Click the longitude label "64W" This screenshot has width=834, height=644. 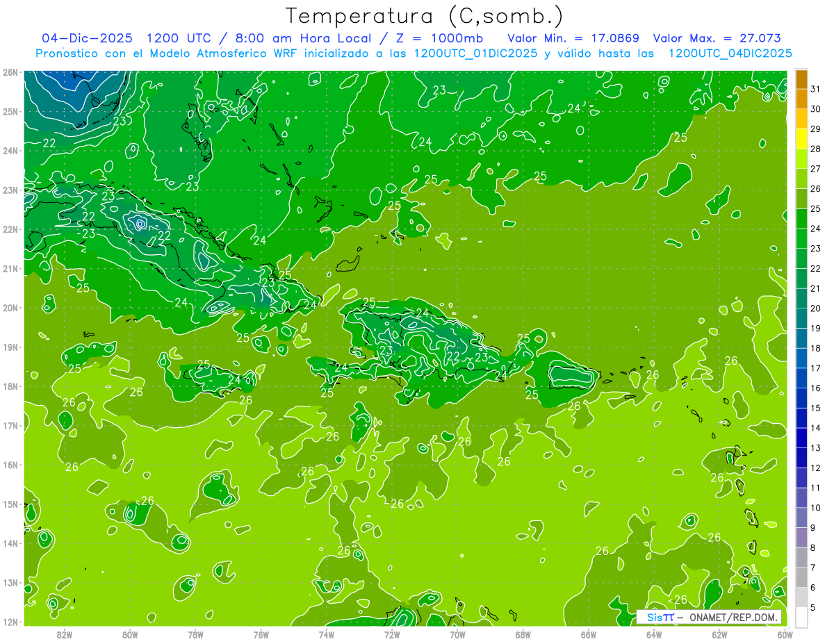tap(653, 634)
